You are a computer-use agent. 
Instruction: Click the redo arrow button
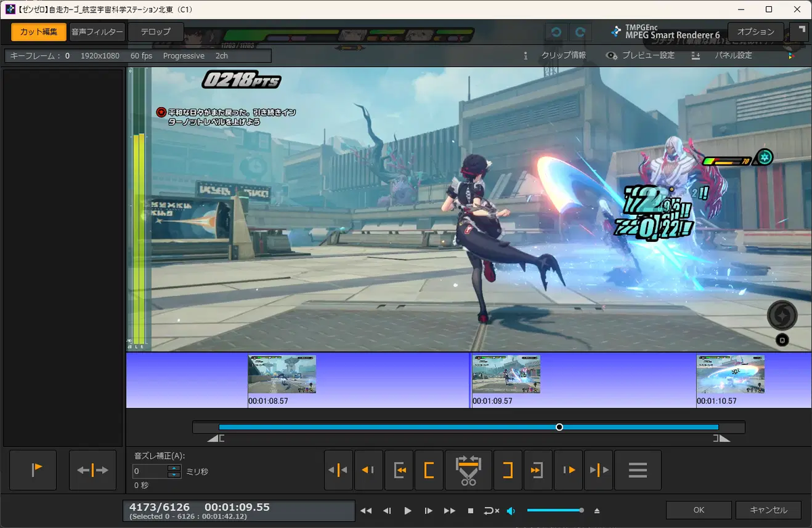[x=581, y=32]
